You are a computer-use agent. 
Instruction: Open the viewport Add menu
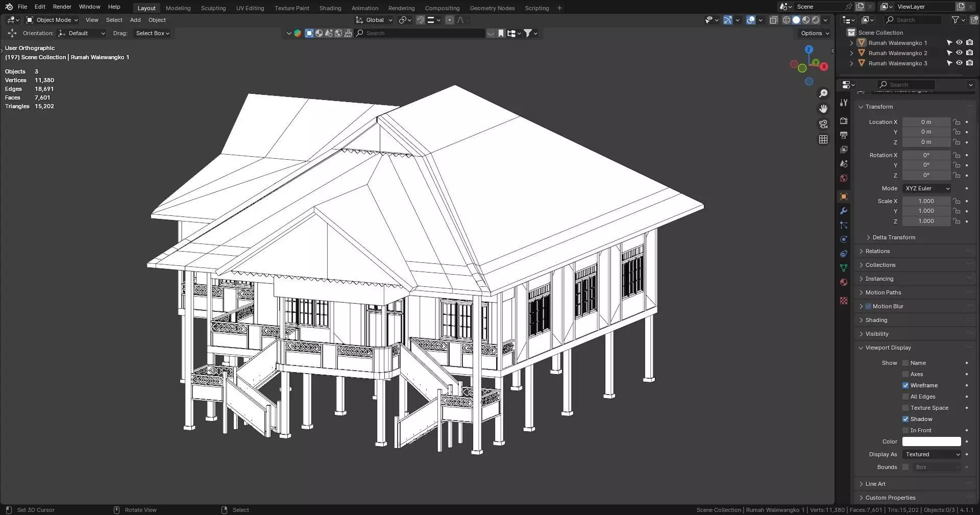tap(135, 20)
